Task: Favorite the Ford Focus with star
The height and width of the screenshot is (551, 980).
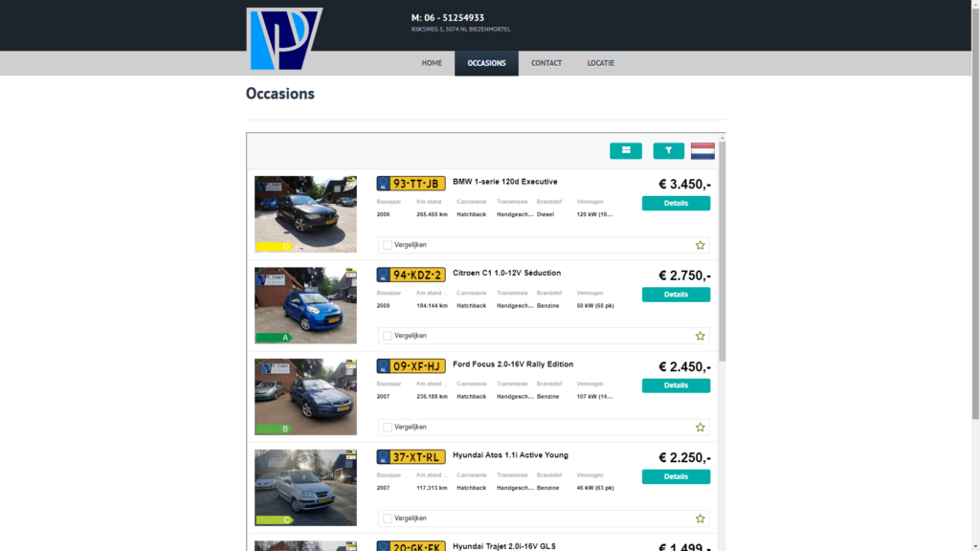Action: (x=700, y=428)
